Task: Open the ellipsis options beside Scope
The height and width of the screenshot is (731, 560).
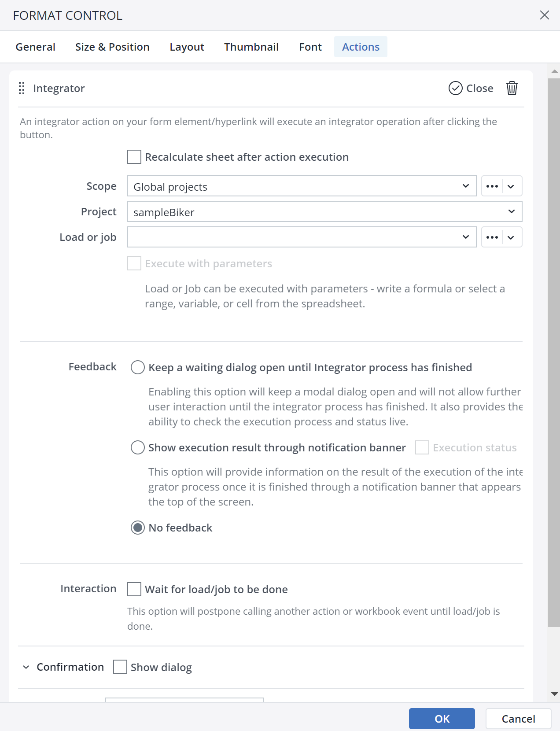Action: (492, 186)
